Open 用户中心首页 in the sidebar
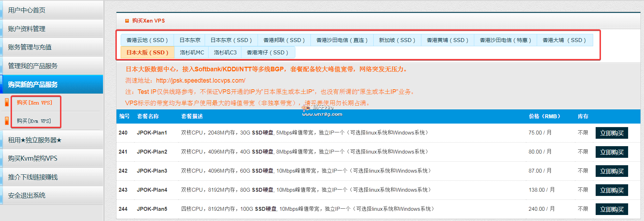This screenshot has height=221, width=644. pyautogui.click(x=27, y=10)
